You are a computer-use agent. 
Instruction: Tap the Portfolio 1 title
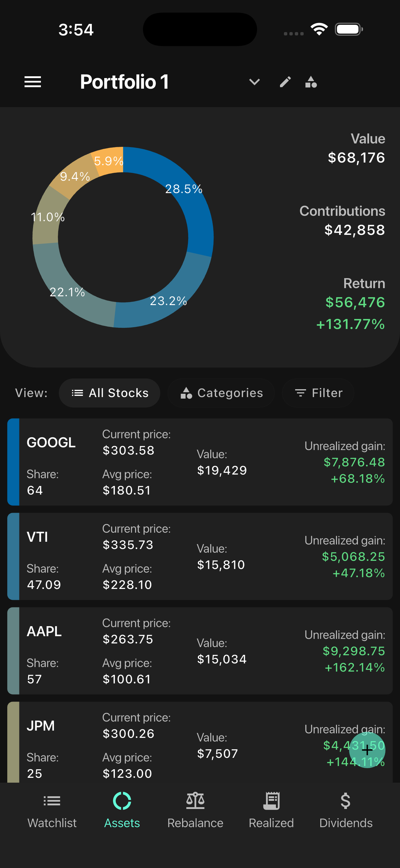click(x=125, y=82)
